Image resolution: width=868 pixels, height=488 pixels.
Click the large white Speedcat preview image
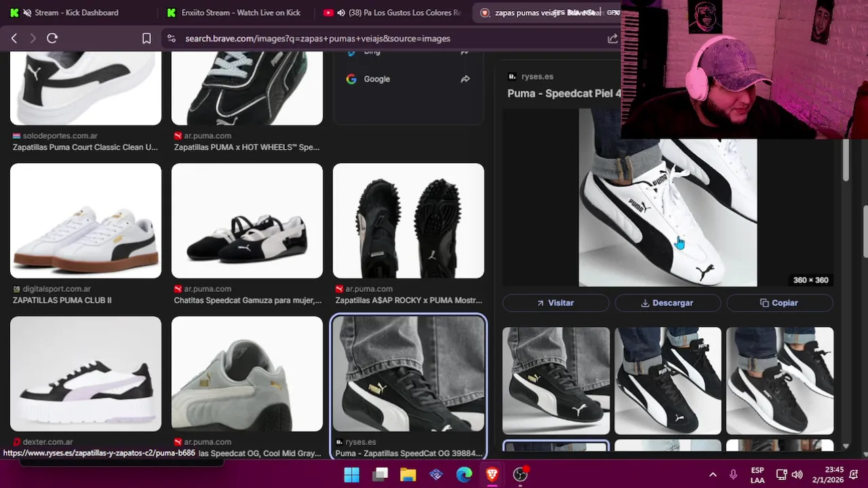(x=667, y=213)
